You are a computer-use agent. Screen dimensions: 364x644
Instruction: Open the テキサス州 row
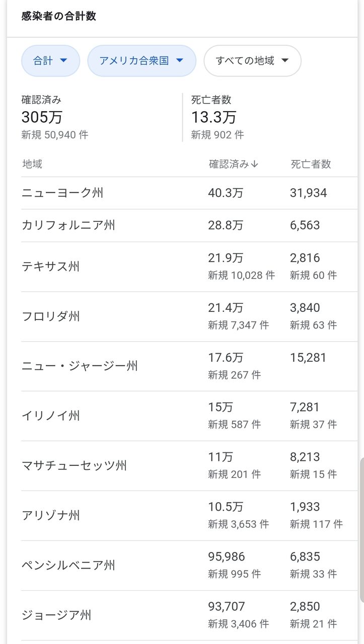(189, 267)
